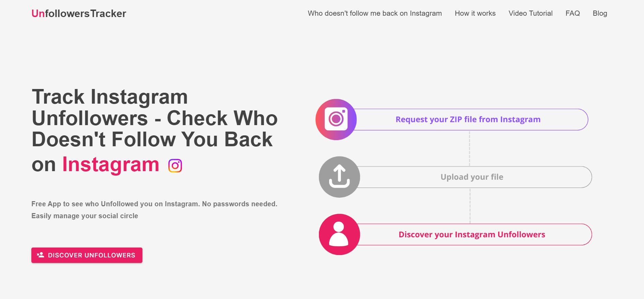Click the pink person silhouette circle icon

point(339,234)
